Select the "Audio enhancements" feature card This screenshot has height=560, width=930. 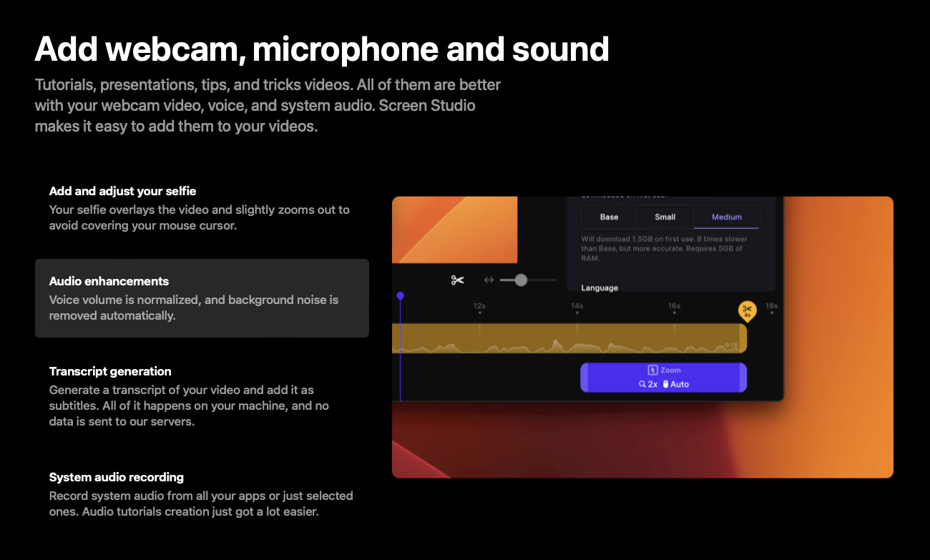coord(202,298)
